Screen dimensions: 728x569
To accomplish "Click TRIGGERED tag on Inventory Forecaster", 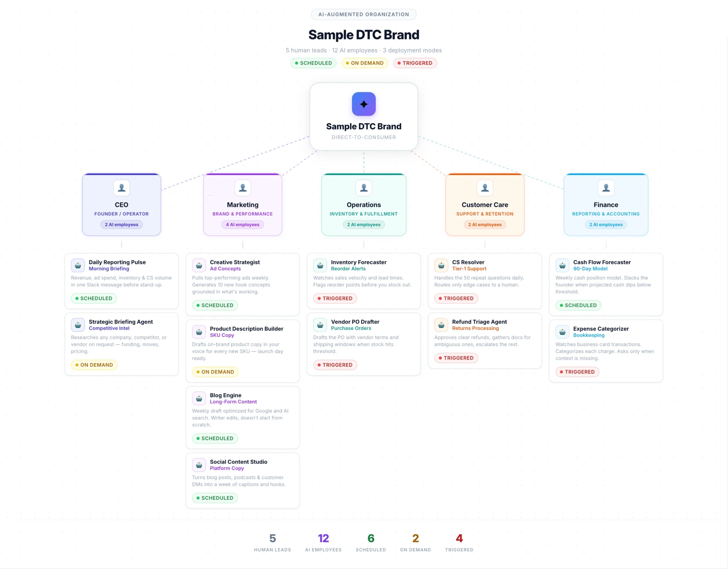I will 335,298.
